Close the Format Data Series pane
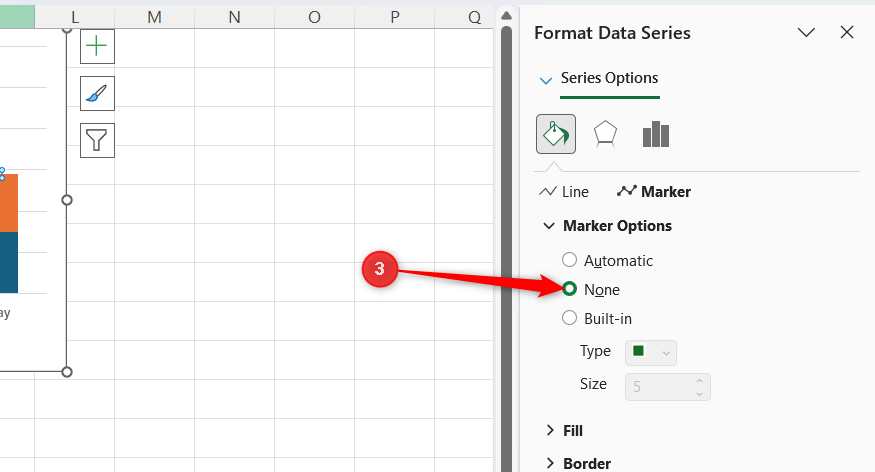 coord(847,32)
